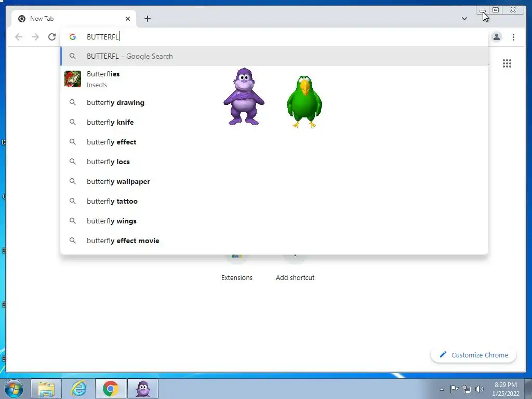Open a new tab with plus button
Viewport: 532px width, 399px height.
click(147, 19)
